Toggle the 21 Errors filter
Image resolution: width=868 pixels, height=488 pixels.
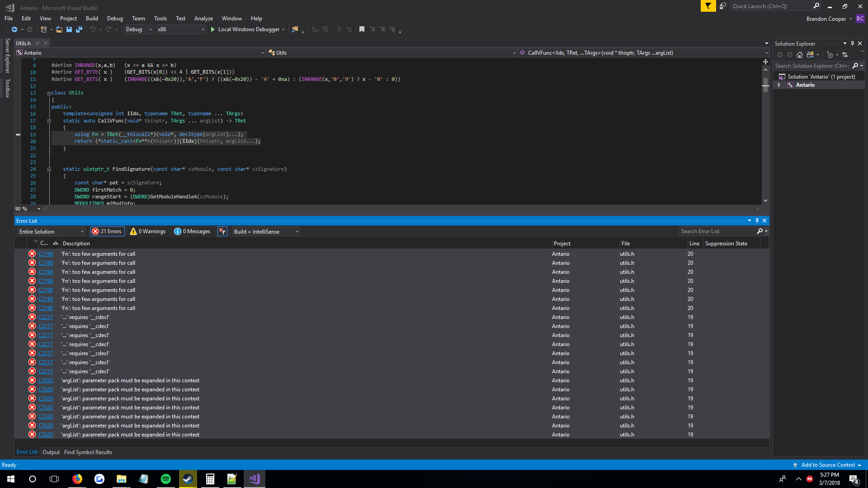point(107,231)
